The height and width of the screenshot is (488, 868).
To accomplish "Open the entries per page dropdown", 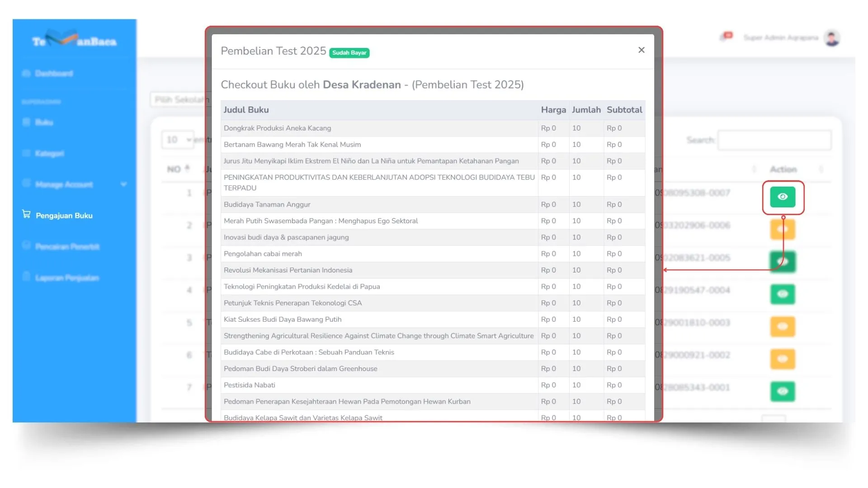I will (178, 140).
